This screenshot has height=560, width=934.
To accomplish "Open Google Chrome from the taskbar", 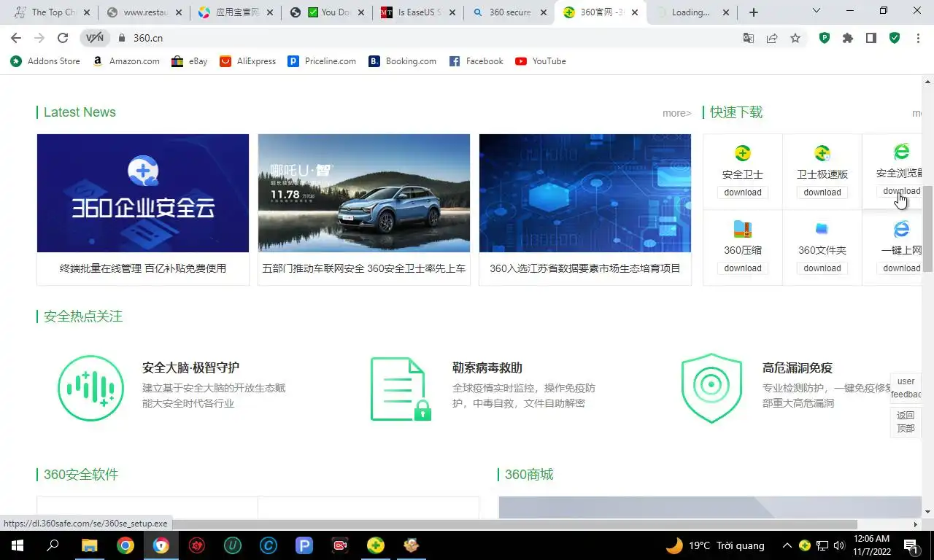I will (126, 545).
